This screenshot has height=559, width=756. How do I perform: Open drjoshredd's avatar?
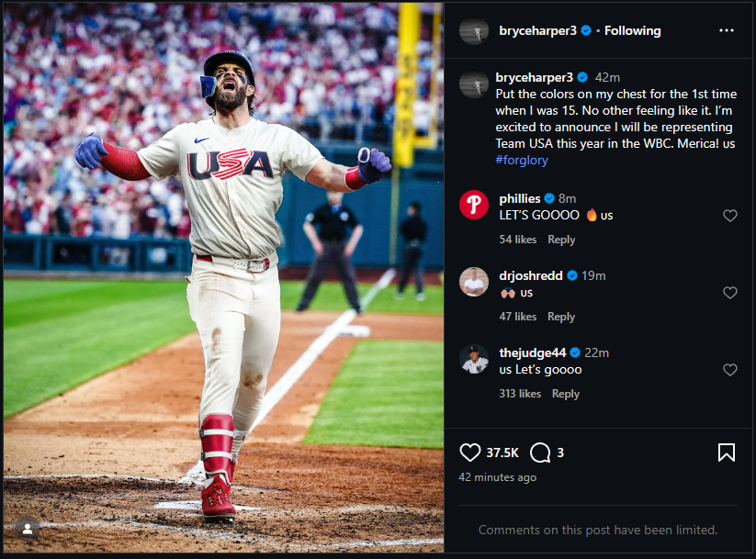(x=474, y=282)
